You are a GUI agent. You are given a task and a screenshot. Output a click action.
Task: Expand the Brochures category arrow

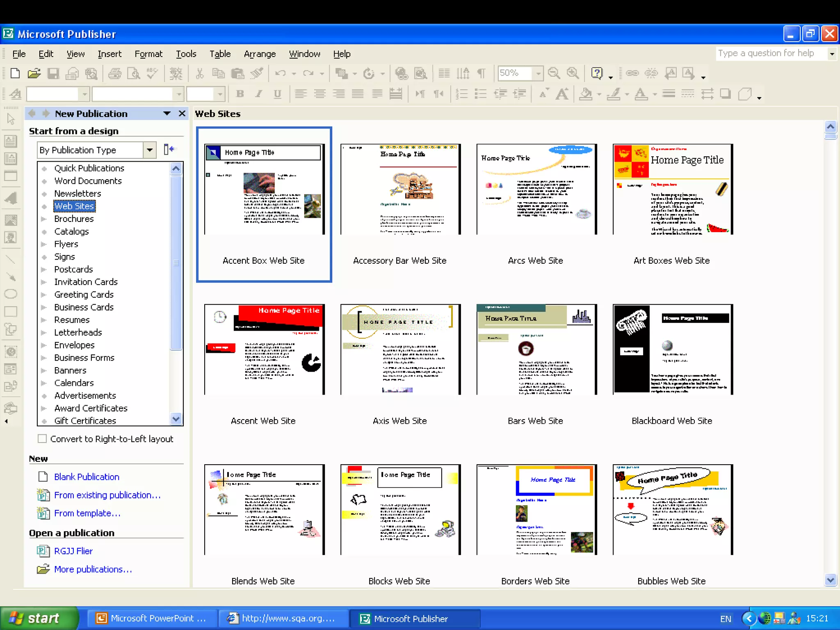[44, 219]
